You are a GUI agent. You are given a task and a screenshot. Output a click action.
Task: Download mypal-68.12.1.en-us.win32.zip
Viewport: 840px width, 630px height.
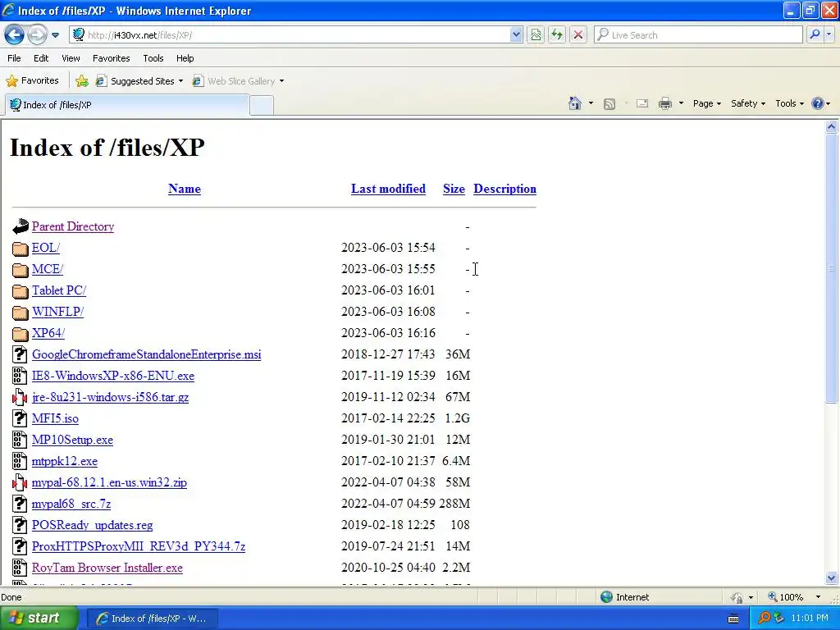(x=109, y=482)
